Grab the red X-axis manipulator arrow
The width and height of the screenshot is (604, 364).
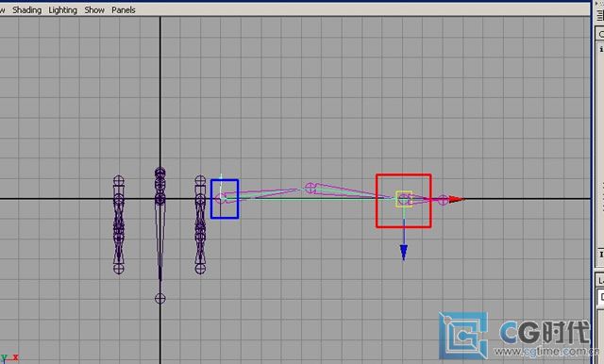coord(457,199)
